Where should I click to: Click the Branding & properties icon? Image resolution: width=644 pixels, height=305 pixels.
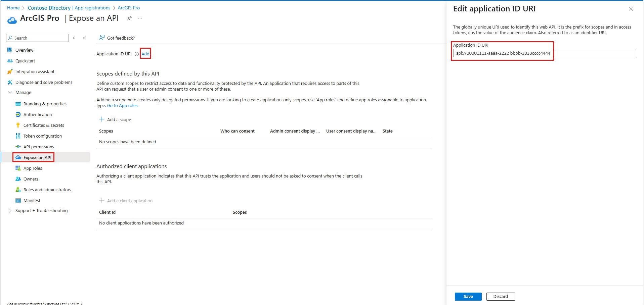[x=18, y=104]
